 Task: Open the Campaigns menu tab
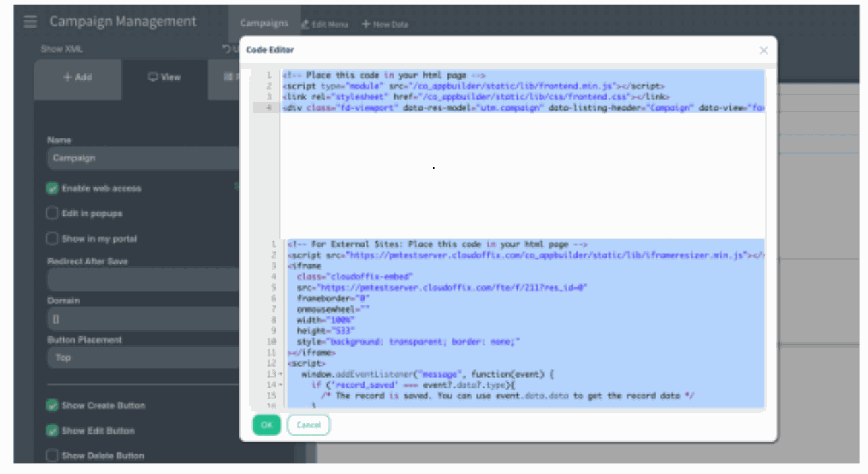pyautogui.click(x=264, y=24)
